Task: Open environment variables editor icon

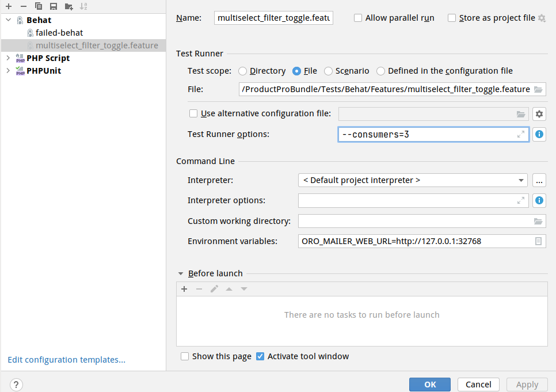Action: [x=539, y=241]
